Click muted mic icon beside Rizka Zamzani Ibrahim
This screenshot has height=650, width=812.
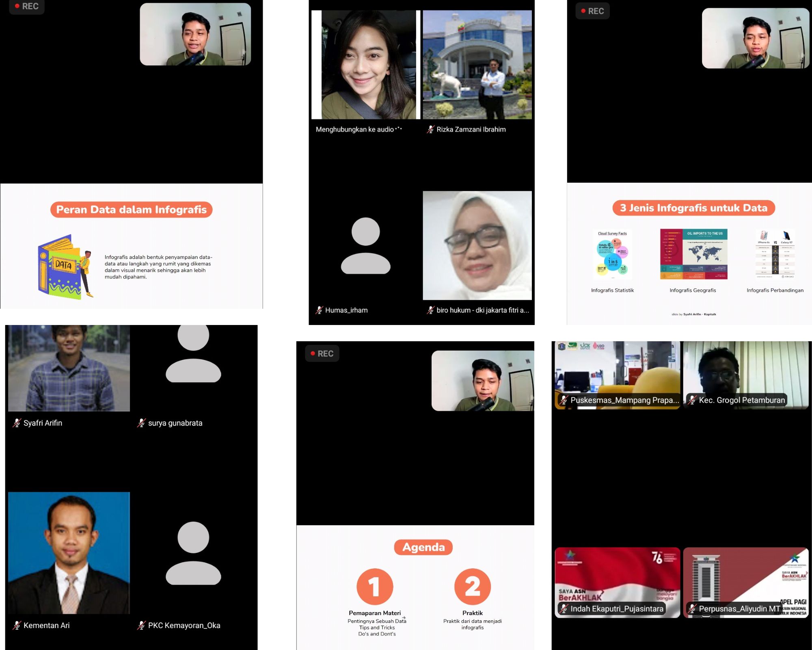(x=430, y=130)
